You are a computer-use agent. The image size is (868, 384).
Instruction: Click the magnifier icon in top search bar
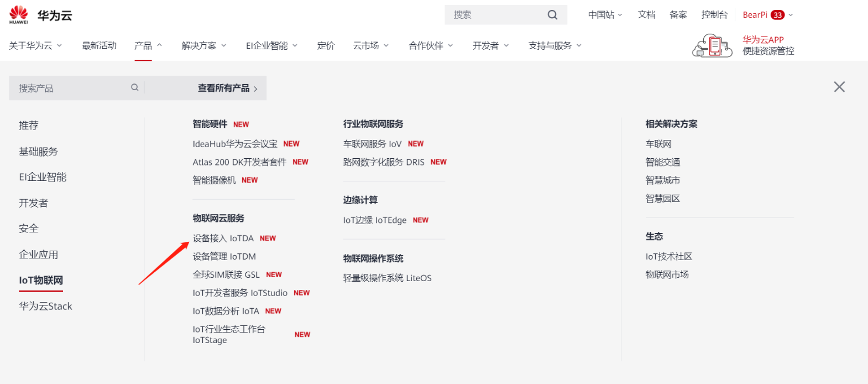tap(552, 15)
